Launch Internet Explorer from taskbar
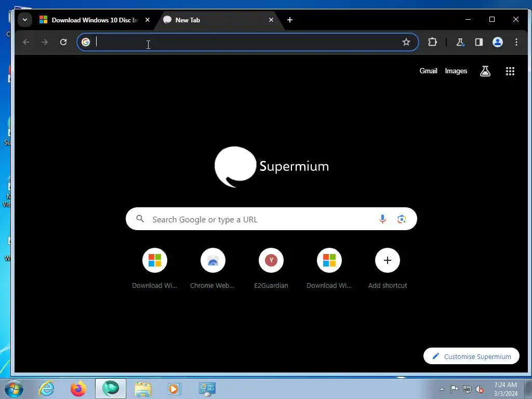 [x=46, y=389]
